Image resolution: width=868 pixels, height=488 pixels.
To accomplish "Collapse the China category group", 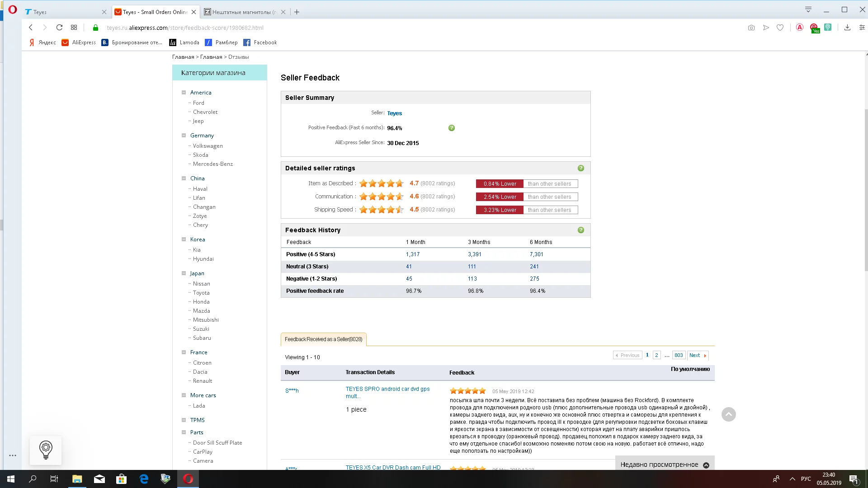I will [184, 178].
